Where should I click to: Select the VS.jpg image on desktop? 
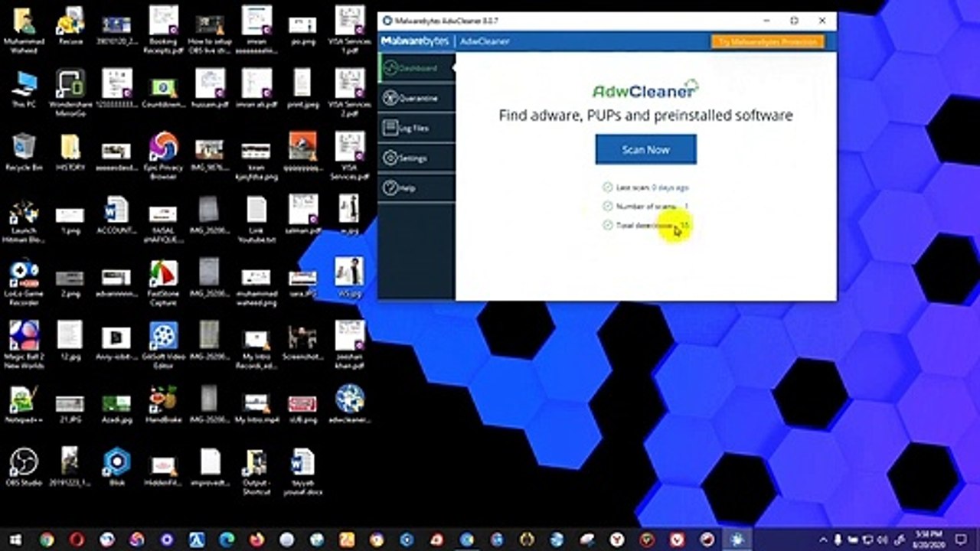pos(349,277)
